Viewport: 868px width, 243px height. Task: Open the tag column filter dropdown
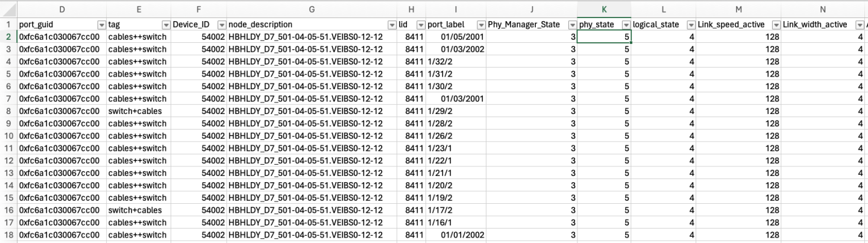click(x=166, y=25)
